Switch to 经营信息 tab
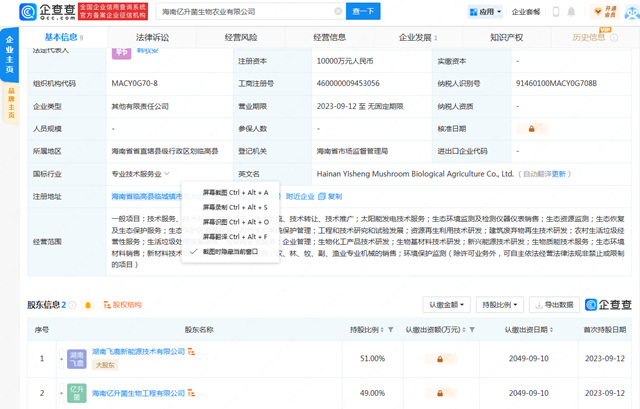640x409 pixels. pyautogui.click(x=329, y=38)
